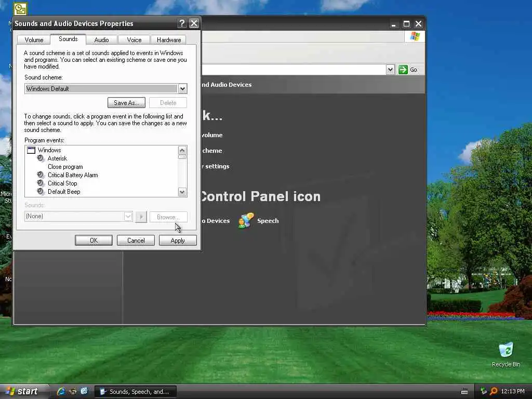Click the Cancel button
This screenshot has height=399, width=532.
click(136, 241)
